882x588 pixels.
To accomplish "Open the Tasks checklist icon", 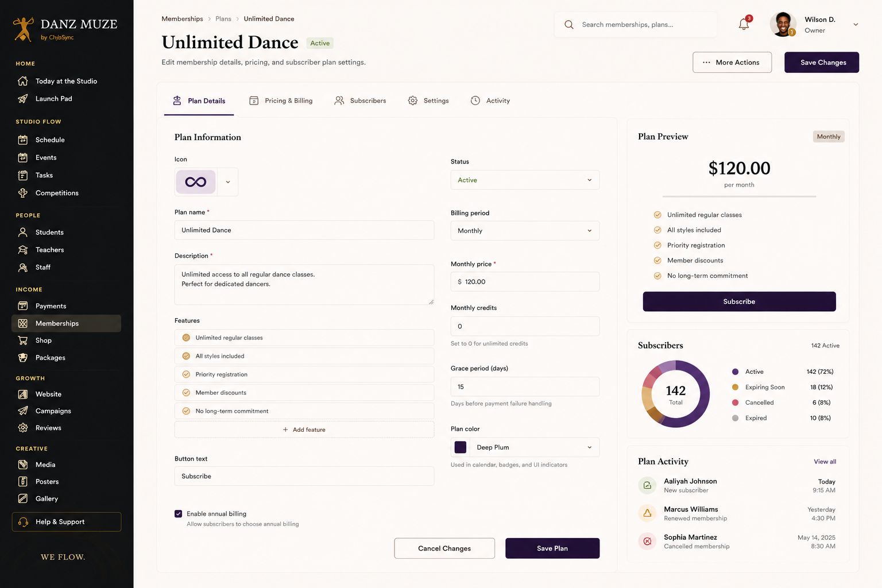I will coord(23,175).
